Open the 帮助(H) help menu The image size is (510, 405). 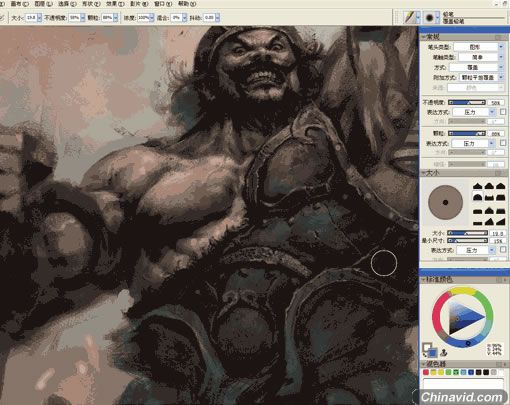(x=187, y=4)
